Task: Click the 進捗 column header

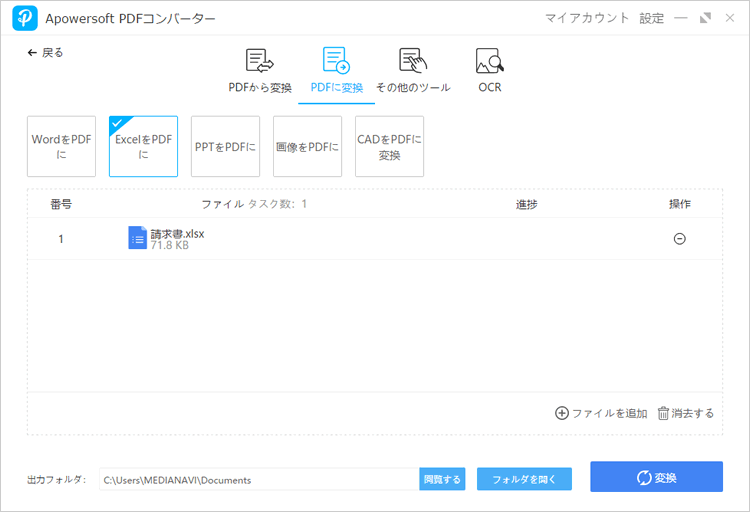Action: (x=527, y=204)
